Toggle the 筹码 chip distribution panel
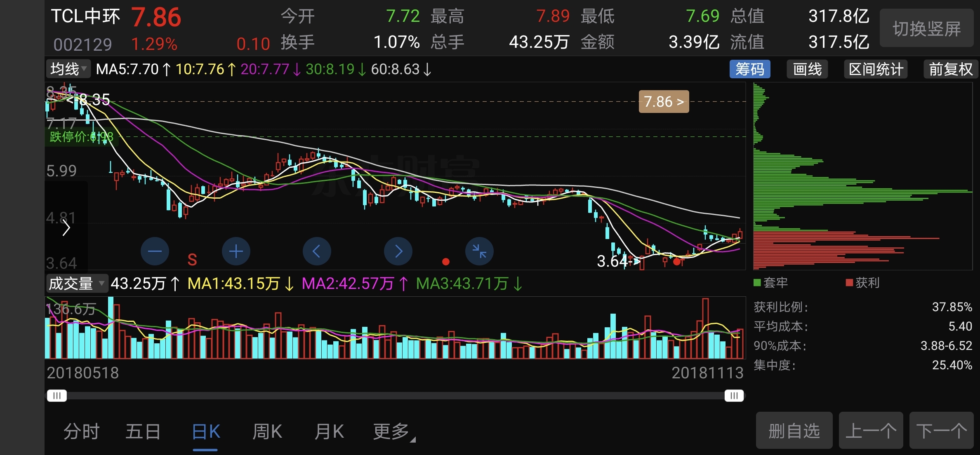The image size is (980, 455). pyautogui.click(x=750, y=69)
